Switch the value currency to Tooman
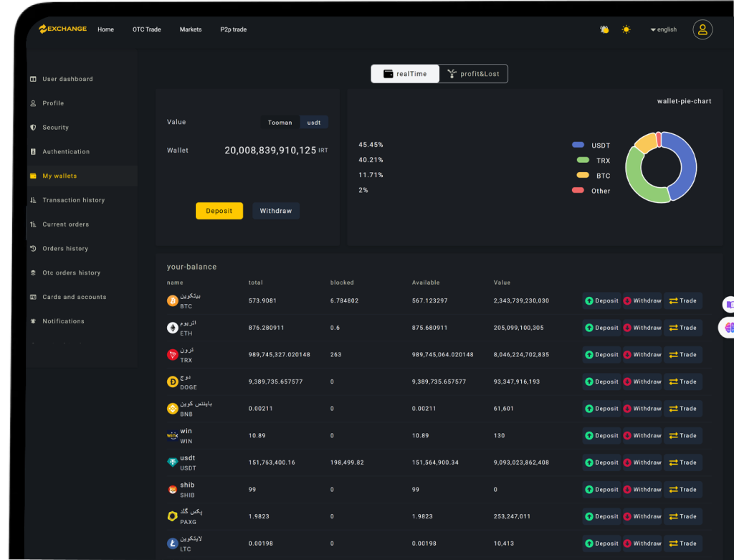The image size is (734, 560). click(280, 123)
